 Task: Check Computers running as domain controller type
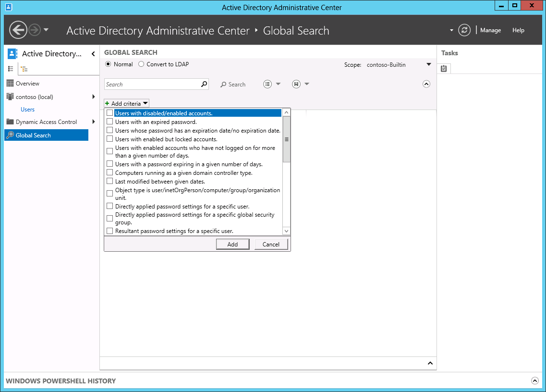coord(109,172)
